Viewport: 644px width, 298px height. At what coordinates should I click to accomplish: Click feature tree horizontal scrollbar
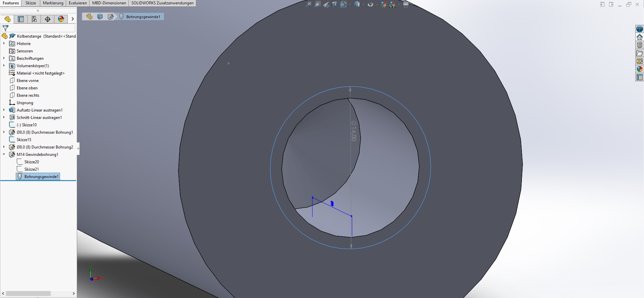tap(28, 293)
